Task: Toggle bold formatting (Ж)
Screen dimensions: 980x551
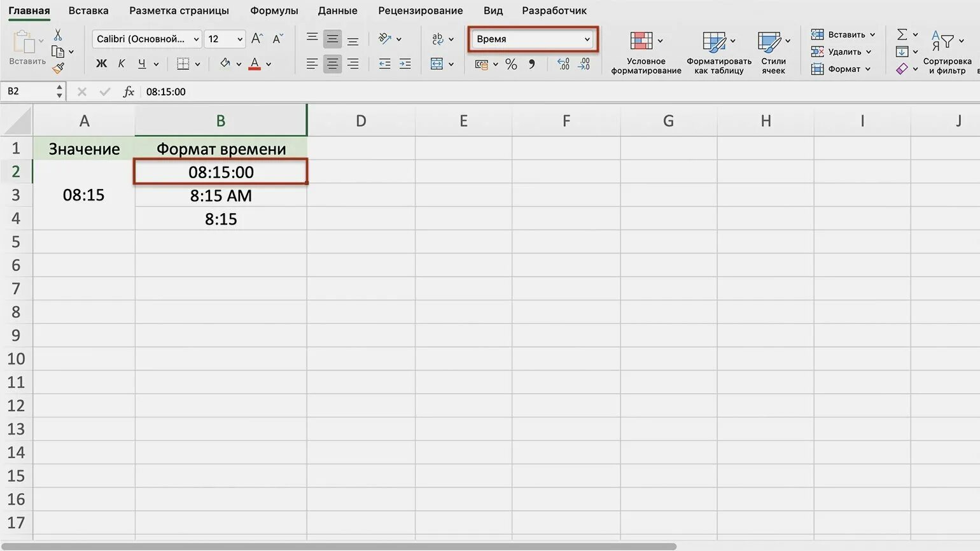Action: point(101,64)
